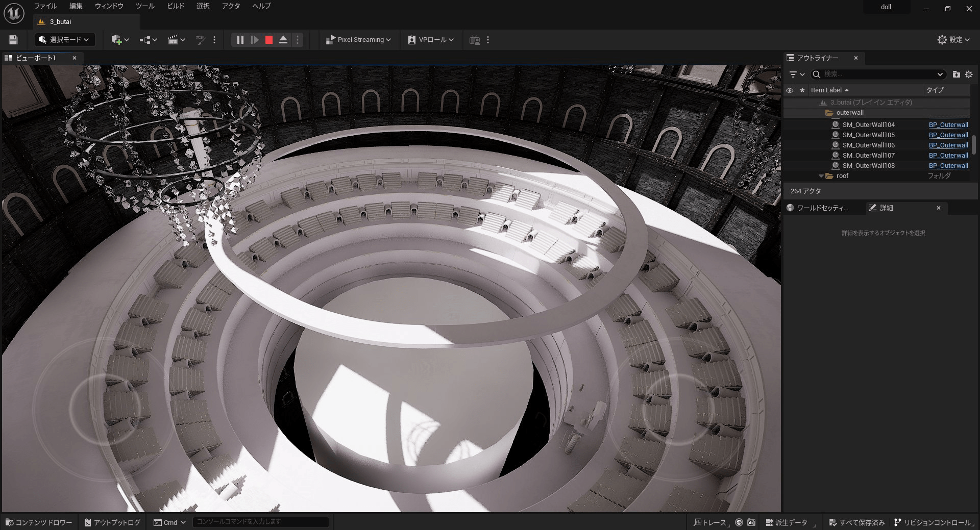Image resolution: width=980 pixels, height=530 pixels.
Task: Click the toolbar icon right of VPロール
Action: (x=475, y=40)
